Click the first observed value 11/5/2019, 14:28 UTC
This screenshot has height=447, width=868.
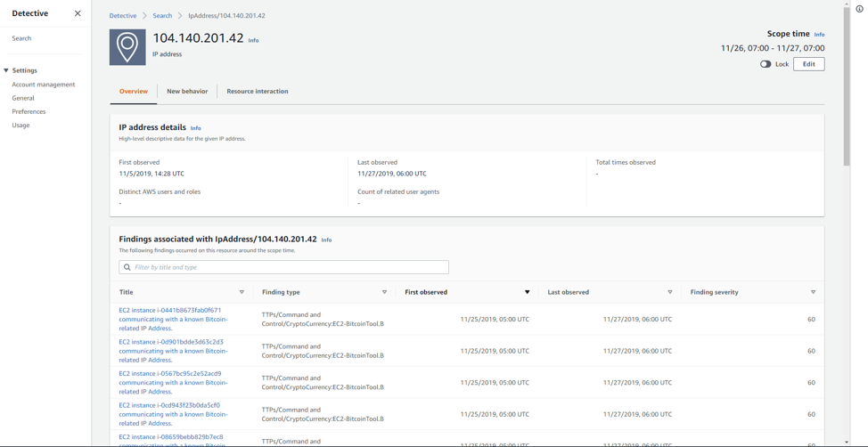pyautogui.click(x=151, y=174)
